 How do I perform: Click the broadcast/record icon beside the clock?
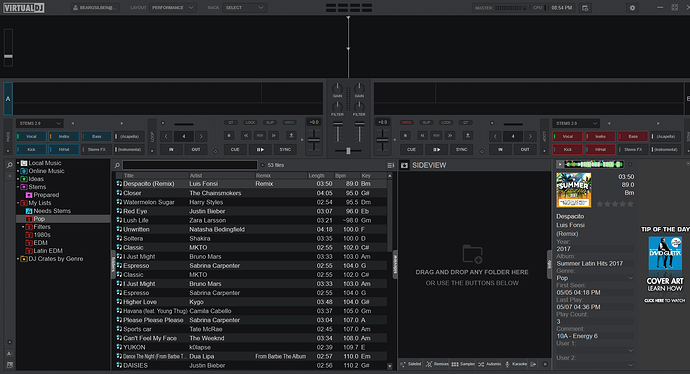[x=585, y=8]
